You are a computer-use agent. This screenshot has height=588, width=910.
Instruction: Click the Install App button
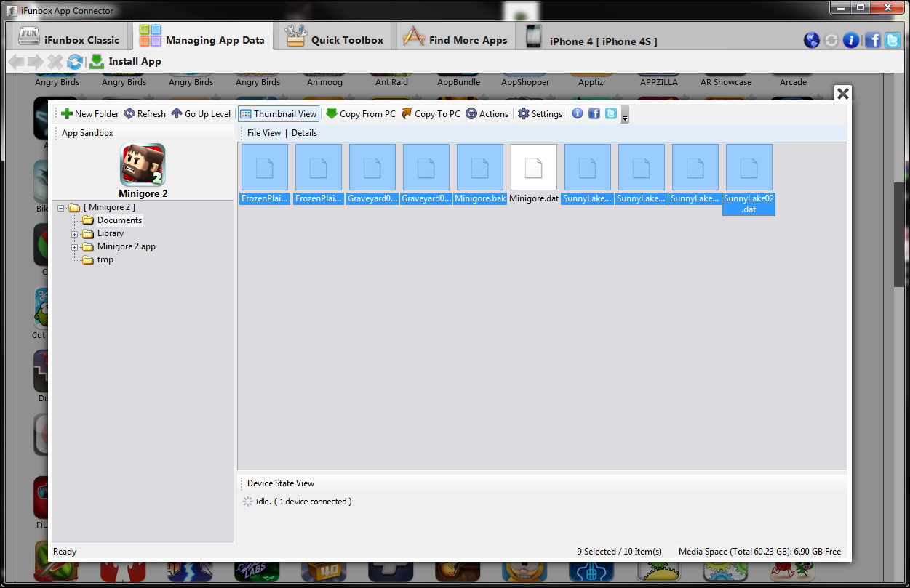pyautogui.click(x=125, y=62)
